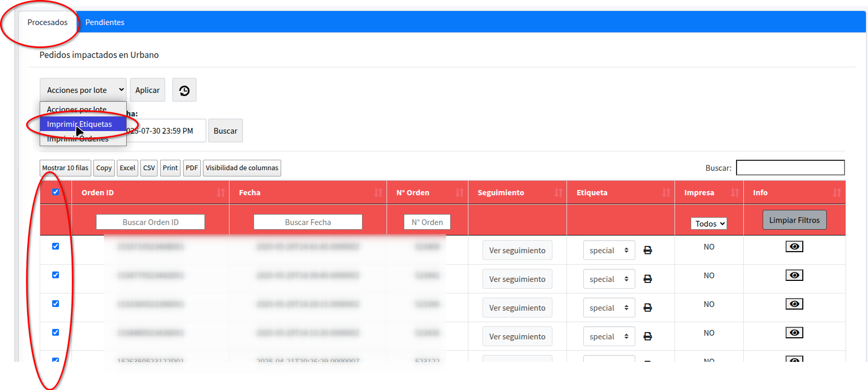The image size is (868, 390).
Task: Open info eye icon in third row
Action: (794, 304)
